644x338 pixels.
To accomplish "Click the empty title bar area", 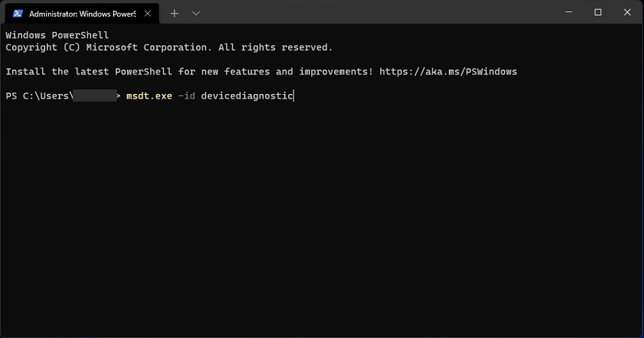I will pos(378,12).
